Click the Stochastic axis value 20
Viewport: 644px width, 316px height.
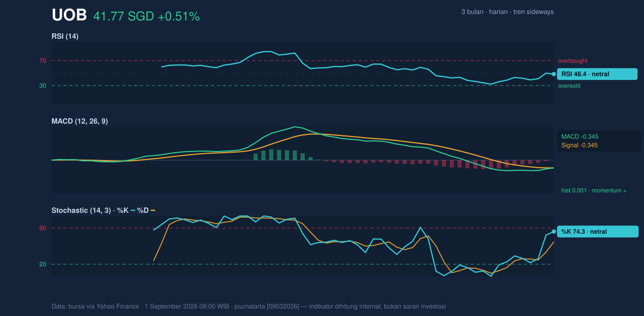tap(42, 264)
